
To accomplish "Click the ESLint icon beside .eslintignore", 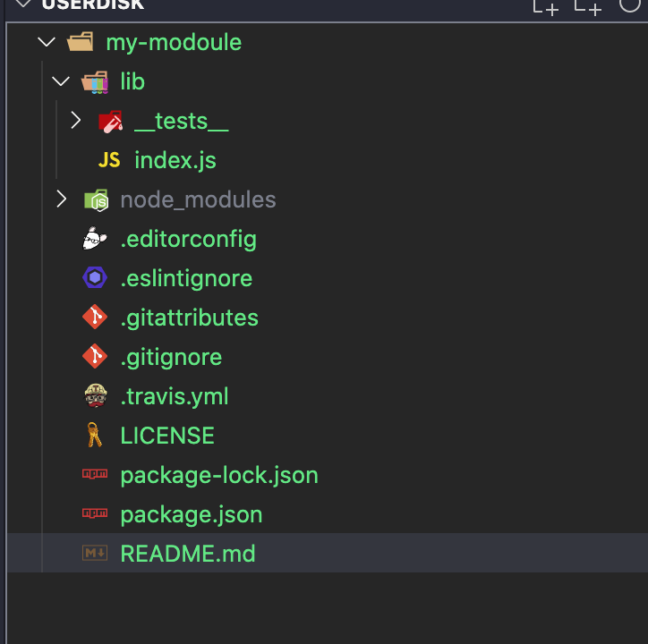I will (95, 279).
